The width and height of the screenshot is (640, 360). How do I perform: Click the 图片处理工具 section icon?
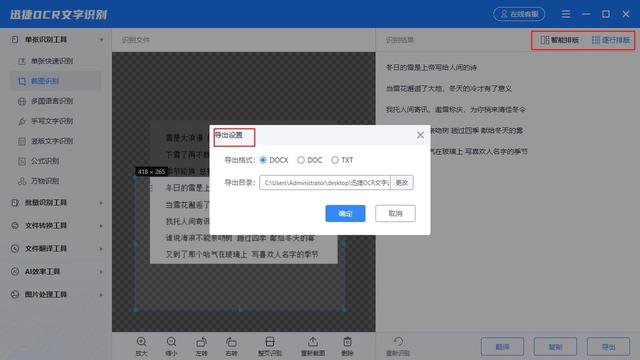pos(15,294)
